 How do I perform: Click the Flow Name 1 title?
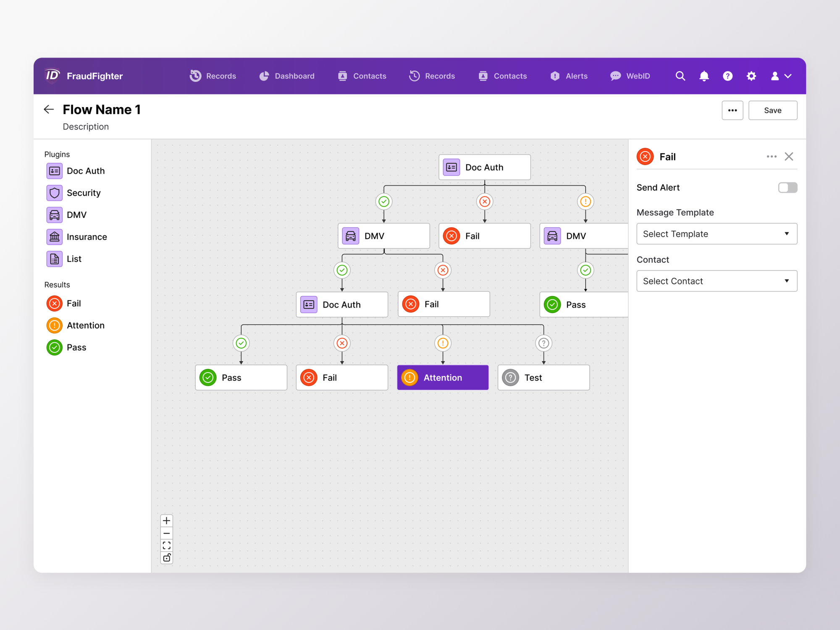coord(102,110)
